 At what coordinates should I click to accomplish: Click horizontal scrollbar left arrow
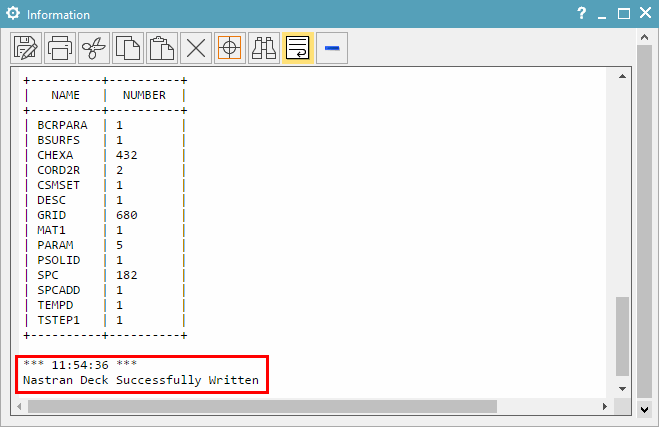pos(19,406)
